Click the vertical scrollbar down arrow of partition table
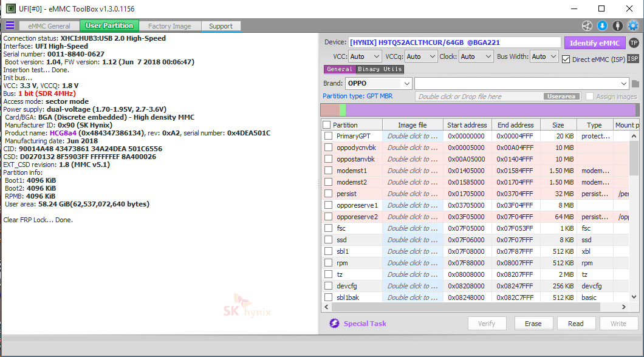 click(x=634, y=297)
